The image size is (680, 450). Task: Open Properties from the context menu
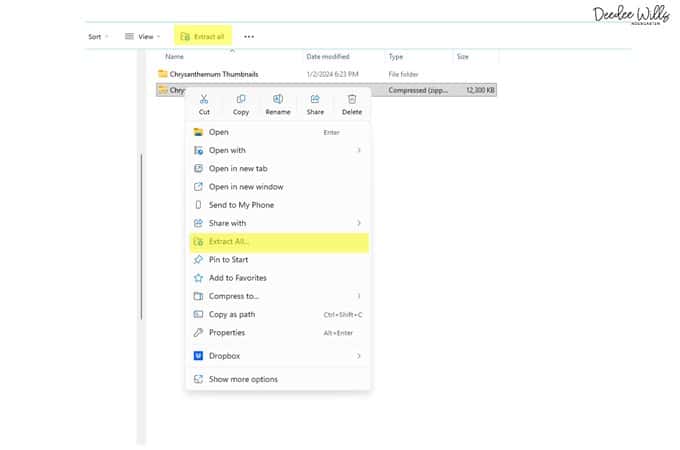click(279, 333)
